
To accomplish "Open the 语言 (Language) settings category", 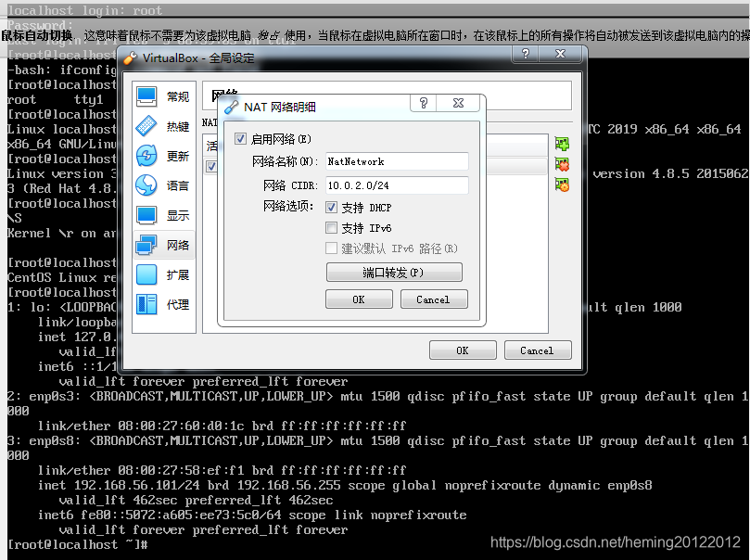I will (163, 185).
